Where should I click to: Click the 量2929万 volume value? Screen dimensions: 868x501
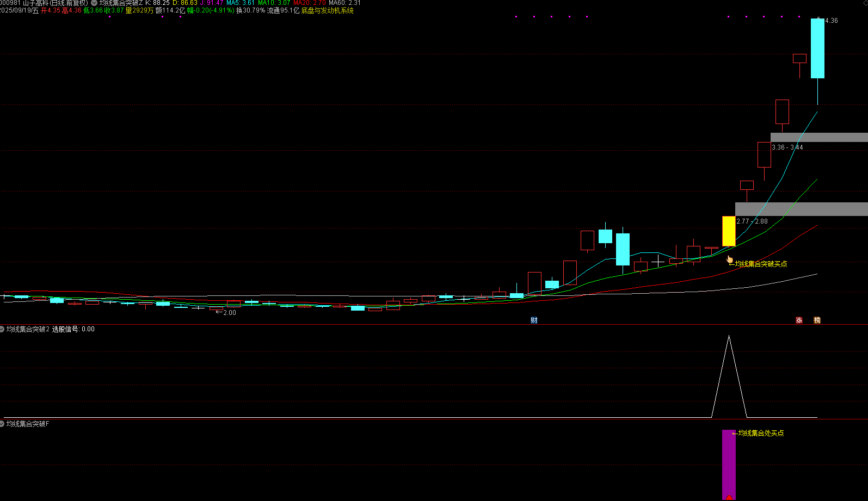(139, 10)
